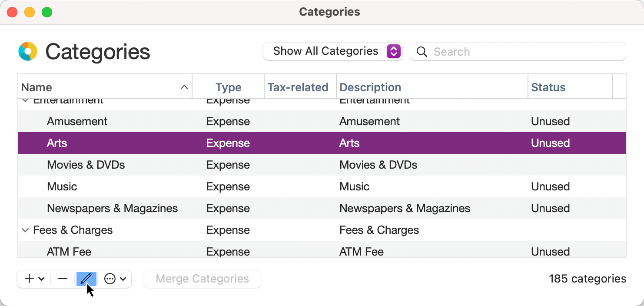644x306 pixels.
Task: Open the ellipsis more actions menu
Action: tap(115, 279)
